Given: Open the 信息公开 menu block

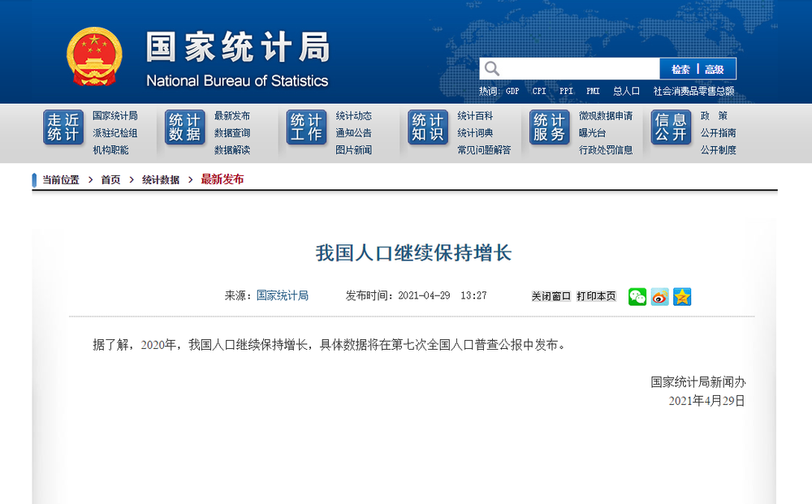Looking at the screenshot, I should click(672, 127).
